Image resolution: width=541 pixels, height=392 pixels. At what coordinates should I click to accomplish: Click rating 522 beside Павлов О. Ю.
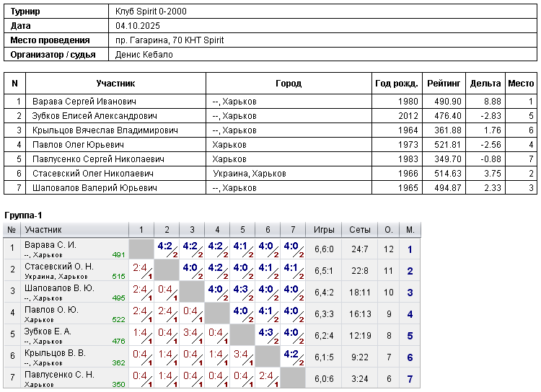118,320
